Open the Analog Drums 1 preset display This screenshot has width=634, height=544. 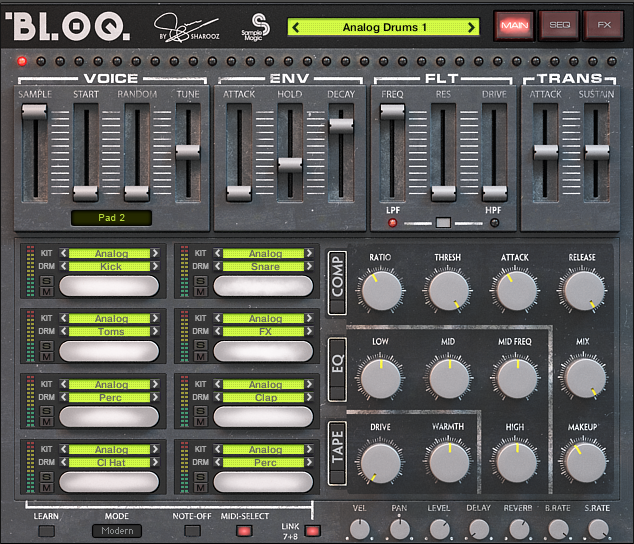tap(384, 28)
